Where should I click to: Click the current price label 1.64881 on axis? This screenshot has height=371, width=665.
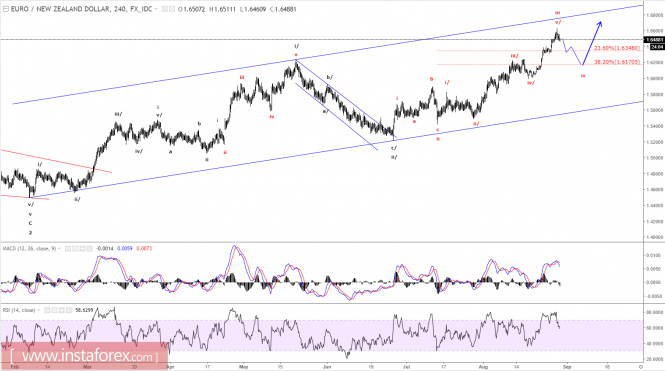tap(654, 40)
